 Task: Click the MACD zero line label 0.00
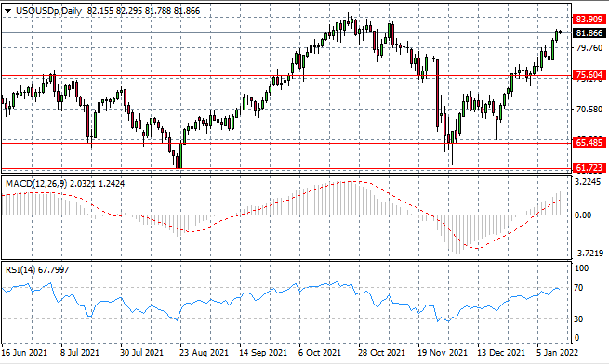pyautogui.click(x=583, y=215)
